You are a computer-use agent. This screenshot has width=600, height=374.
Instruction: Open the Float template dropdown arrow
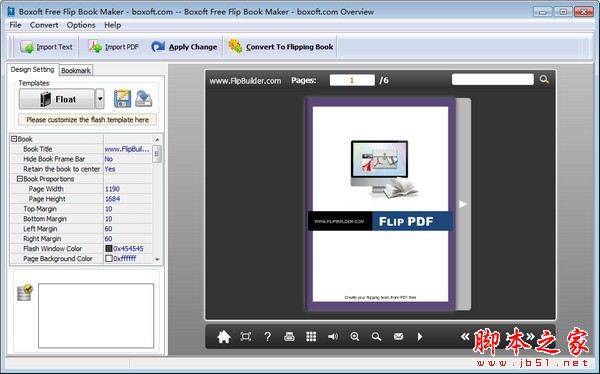[100, 99]
